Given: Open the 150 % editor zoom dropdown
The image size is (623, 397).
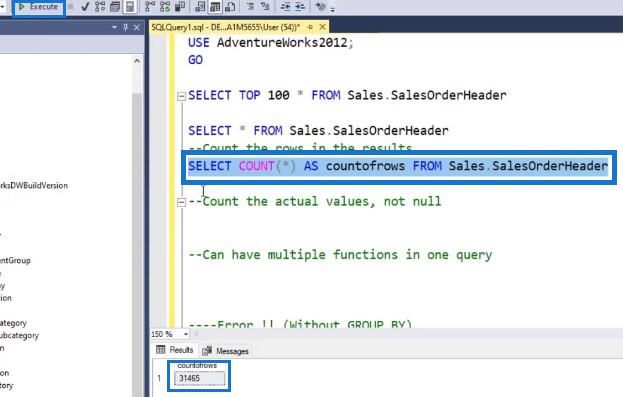Looking at the screenshot, I should tap(186, 334).
